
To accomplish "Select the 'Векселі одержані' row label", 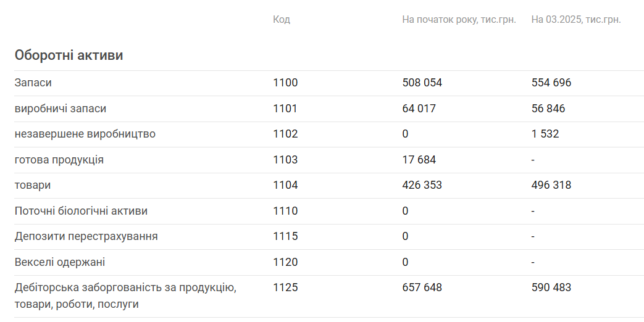I will click(59, 262).
